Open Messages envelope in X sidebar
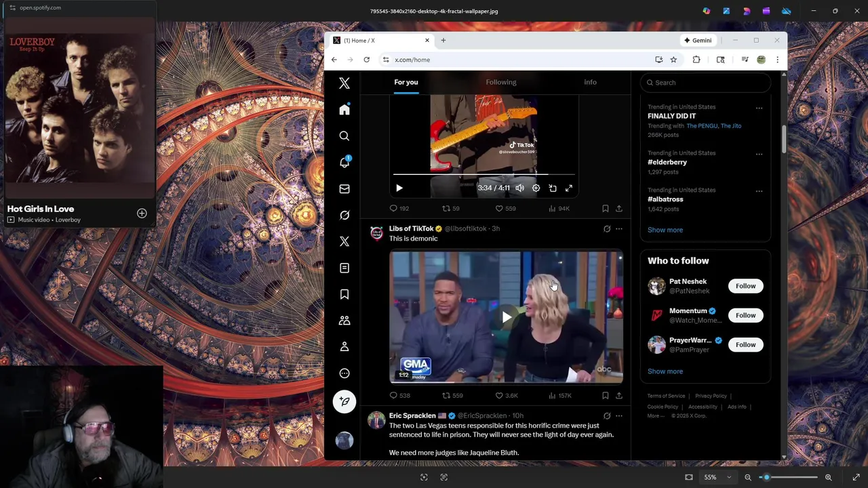868x488 pixels. coord(344,189)
